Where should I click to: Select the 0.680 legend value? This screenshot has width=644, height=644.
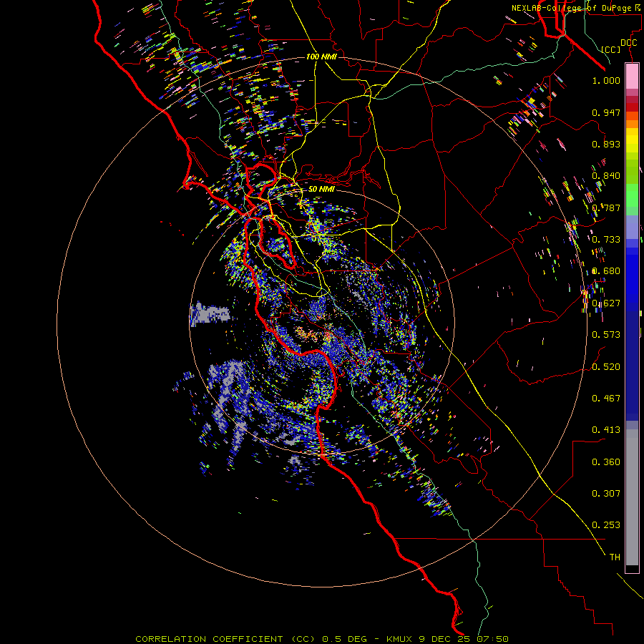pos(606,271)
